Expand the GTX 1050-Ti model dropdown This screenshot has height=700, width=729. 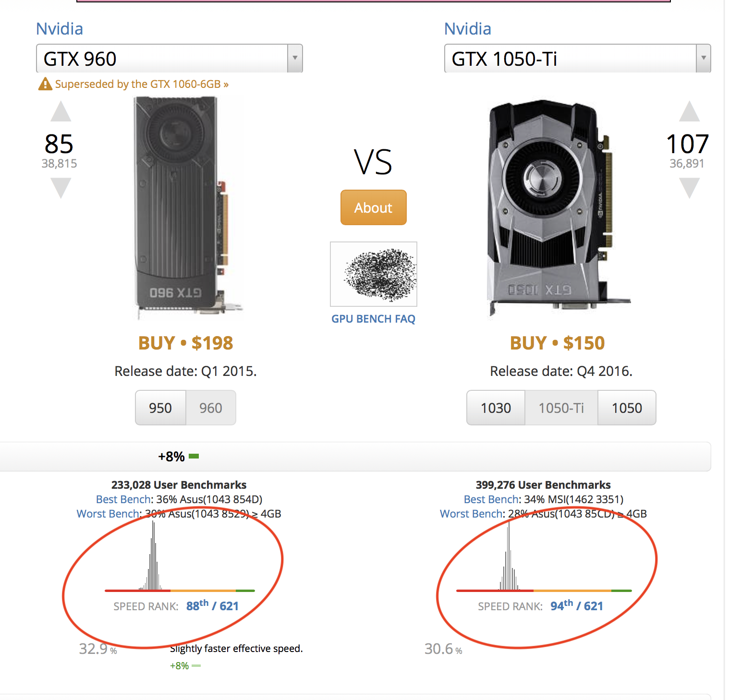pyautogui.click(x=703, y=58)
